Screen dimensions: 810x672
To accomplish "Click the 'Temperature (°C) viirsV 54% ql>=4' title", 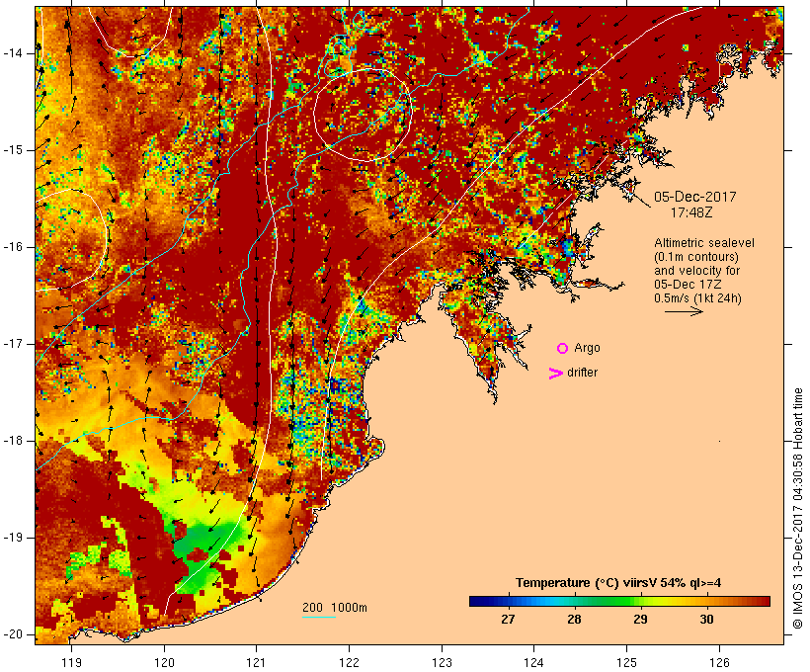I will [x=618, y=583].
